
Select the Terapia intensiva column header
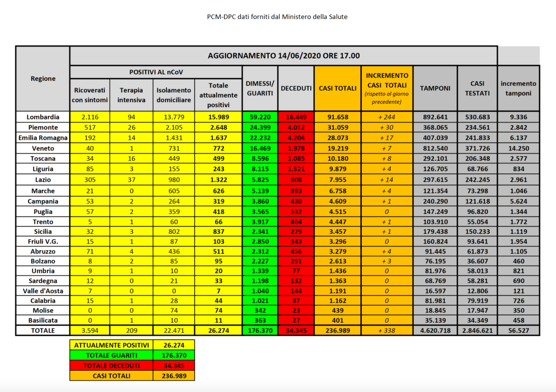tap(131, 95)
